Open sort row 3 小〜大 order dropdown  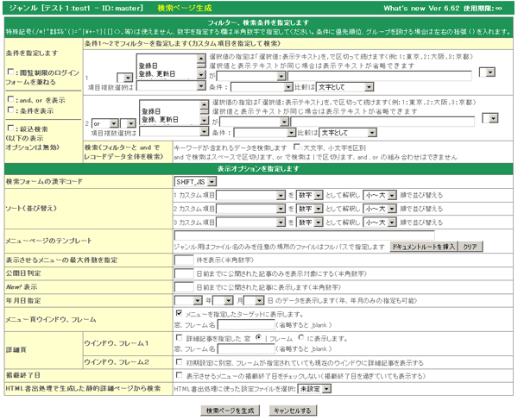(380, 223)
